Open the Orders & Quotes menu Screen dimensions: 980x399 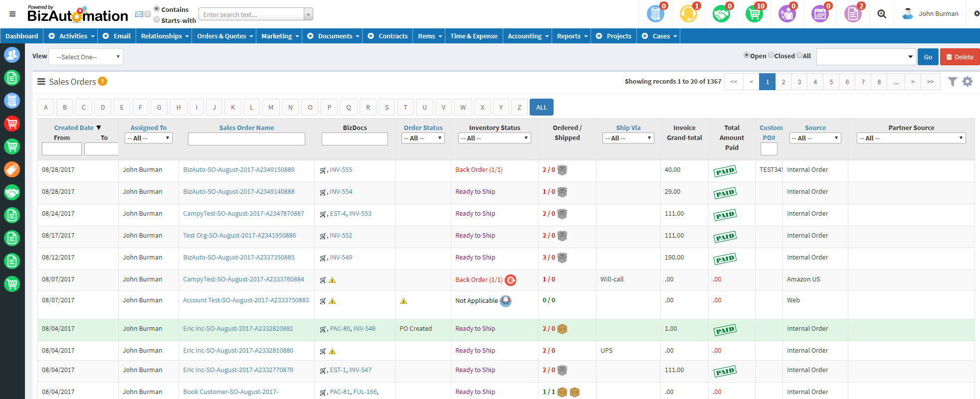tap(224, 36)
